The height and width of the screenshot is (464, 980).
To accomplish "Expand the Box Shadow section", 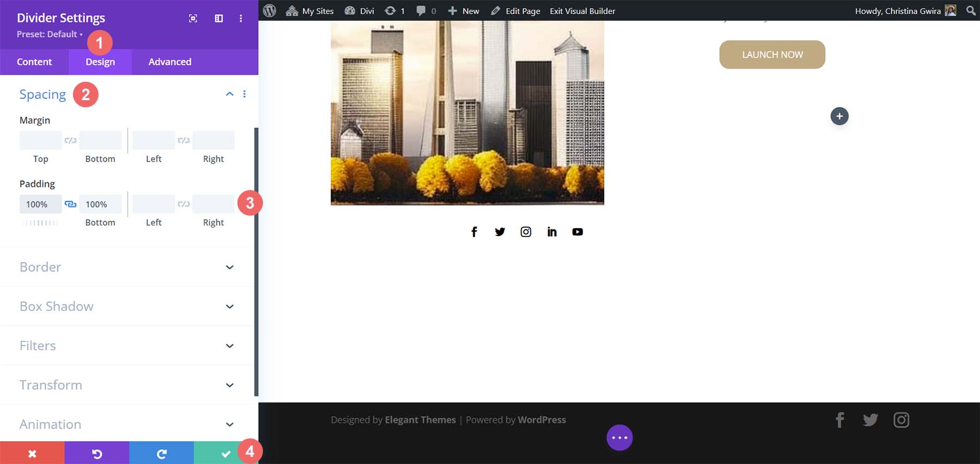I will [x=127, y=306].
